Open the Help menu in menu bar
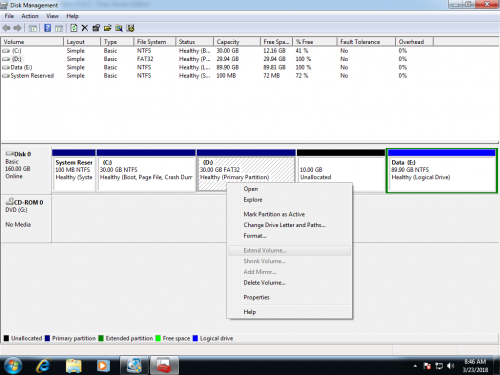 [72, 16]
